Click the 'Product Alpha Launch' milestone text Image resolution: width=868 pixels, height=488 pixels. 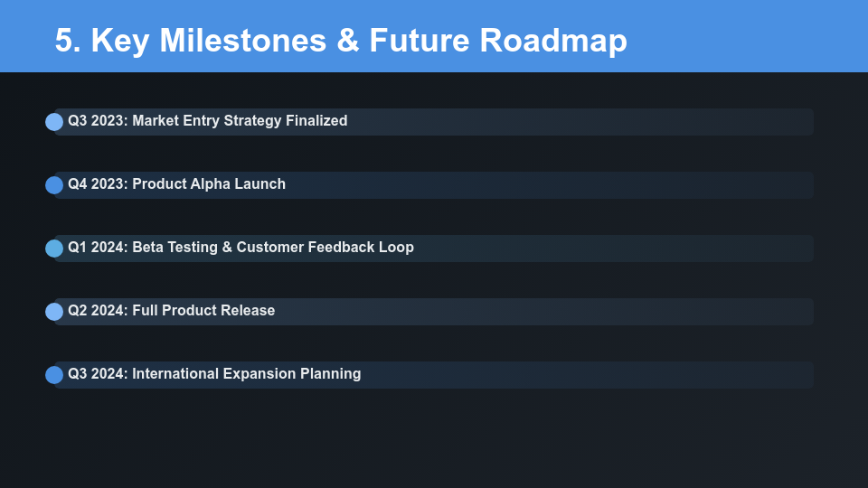(x=209, y=184)
